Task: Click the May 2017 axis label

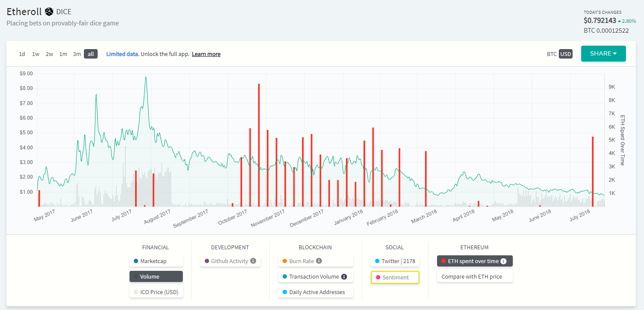Action: [x=46, y=216]
